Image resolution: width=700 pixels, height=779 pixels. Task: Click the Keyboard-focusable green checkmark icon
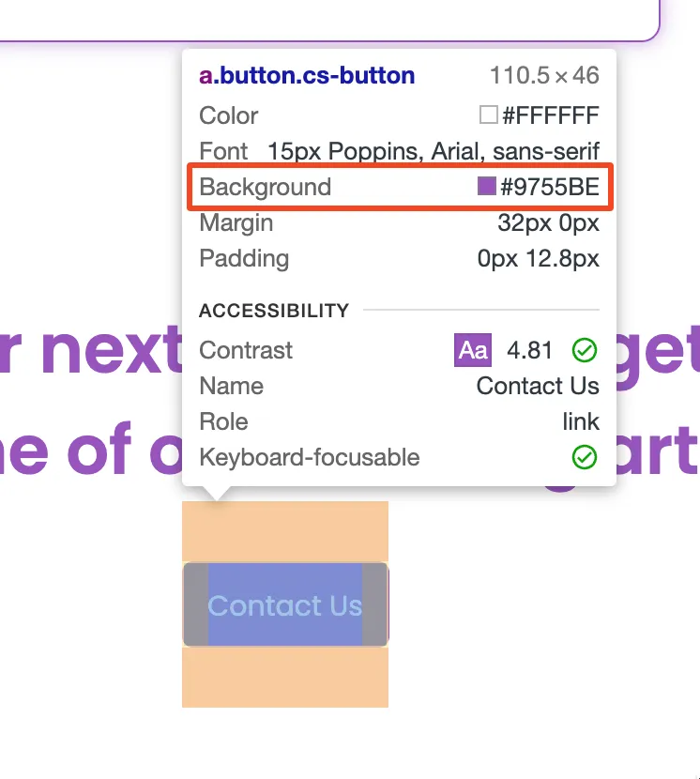pos(584,458)
